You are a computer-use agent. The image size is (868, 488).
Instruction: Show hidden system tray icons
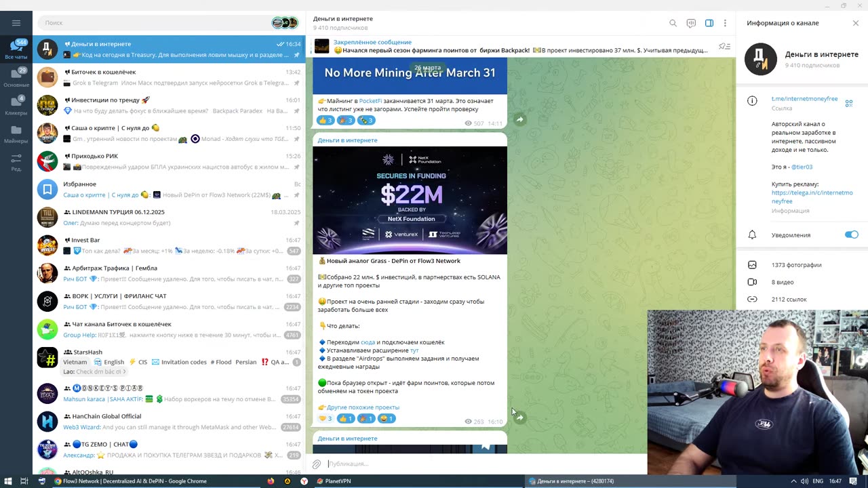(x=793, y=481)
